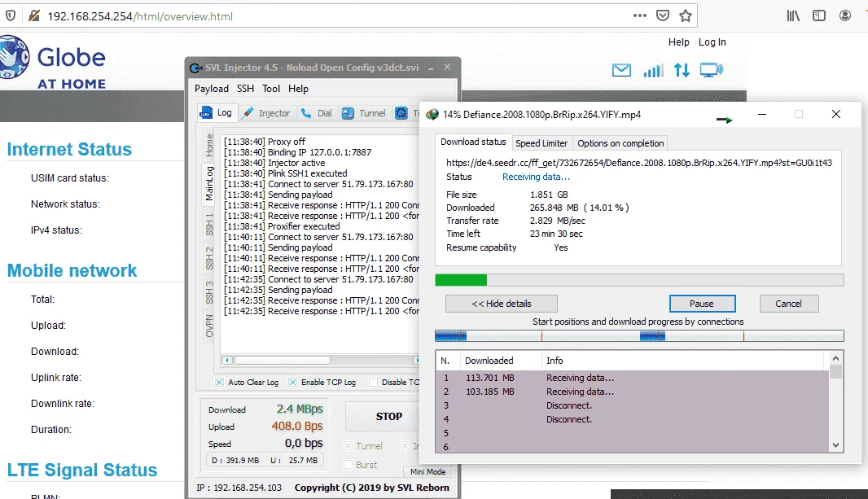Select connection row 2 with 103.185 MB
Viewport: 868px width, 499px height.
click(632, 392)
